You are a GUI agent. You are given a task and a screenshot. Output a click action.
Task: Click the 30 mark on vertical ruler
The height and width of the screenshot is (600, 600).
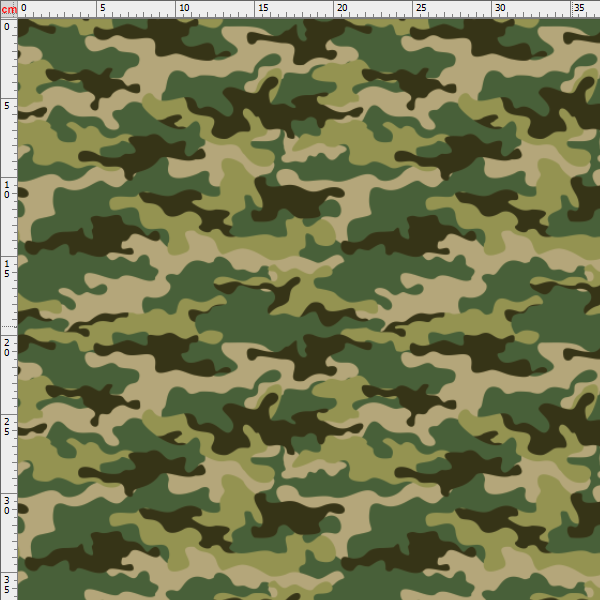tap(7, 505)
